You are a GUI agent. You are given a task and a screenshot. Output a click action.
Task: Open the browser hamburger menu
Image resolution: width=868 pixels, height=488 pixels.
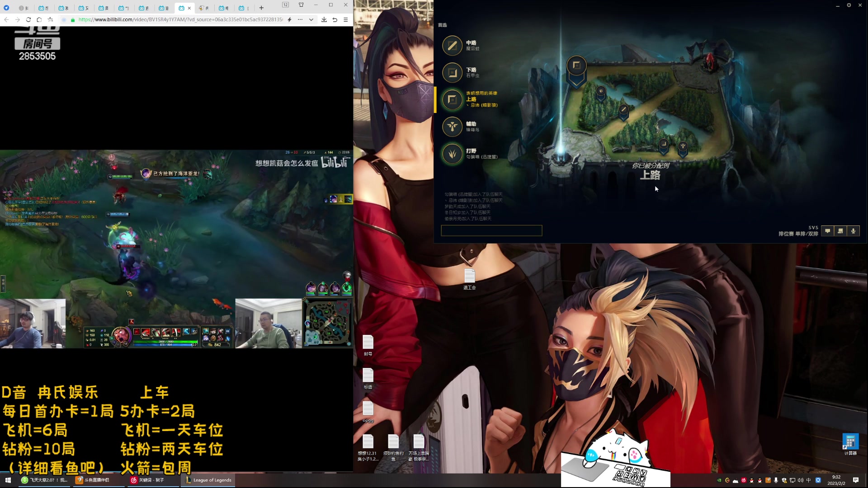pos(346,19)
